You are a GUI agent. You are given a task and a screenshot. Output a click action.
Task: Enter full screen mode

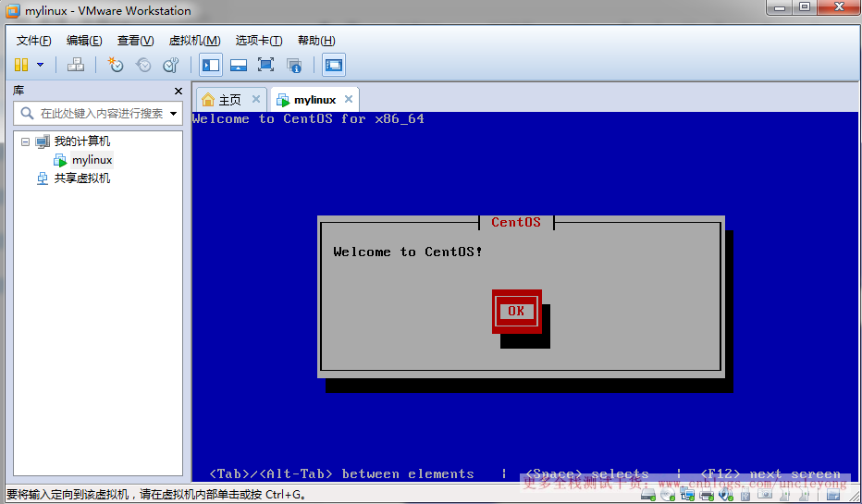click(x=265, y=65)
